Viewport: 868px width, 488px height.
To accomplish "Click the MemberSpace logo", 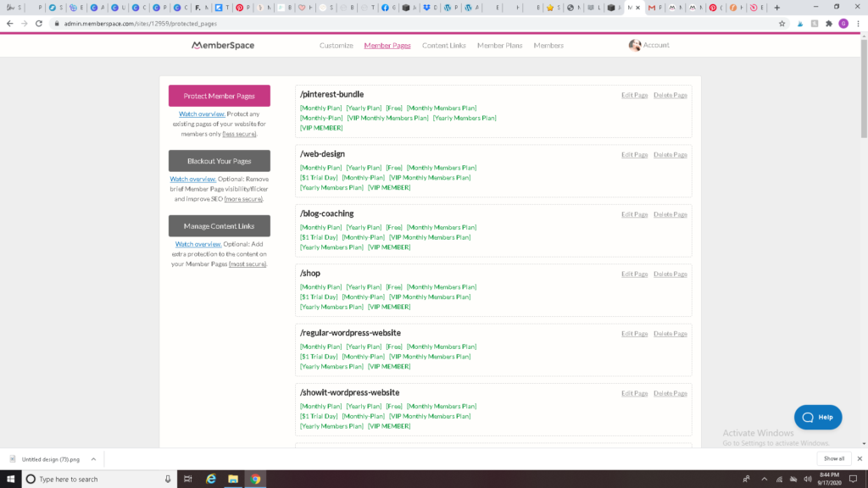I will click(223, 46).
